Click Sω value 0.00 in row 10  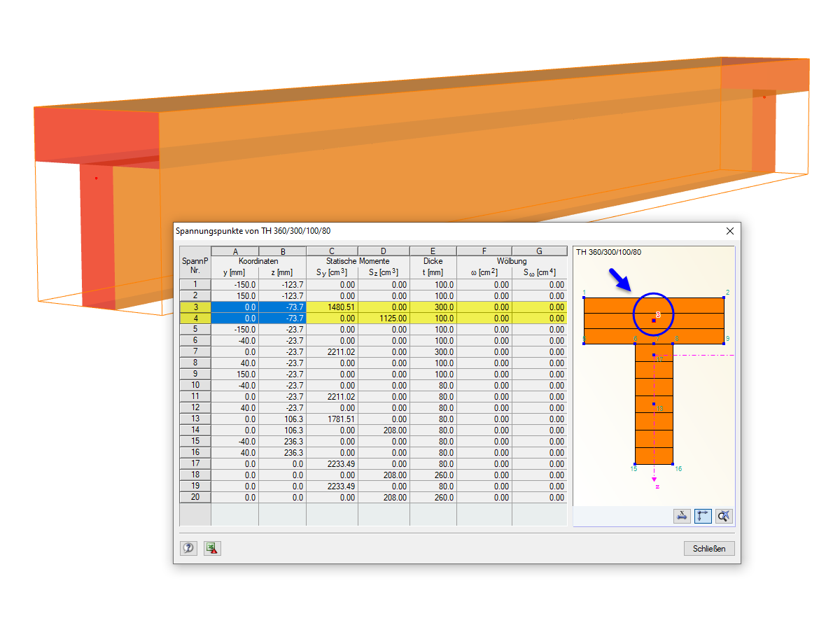pyautogui.click(x=540, y=386)
